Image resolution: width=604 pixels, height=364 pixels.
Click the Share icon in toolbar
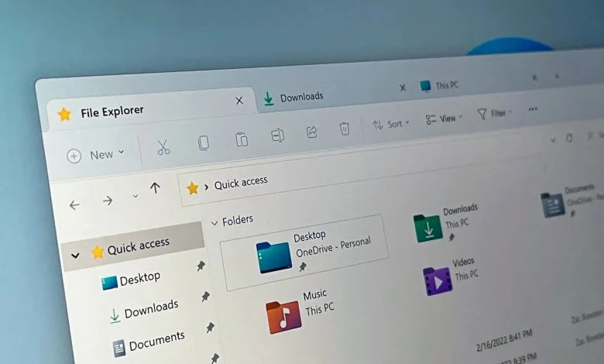(311, 132)
